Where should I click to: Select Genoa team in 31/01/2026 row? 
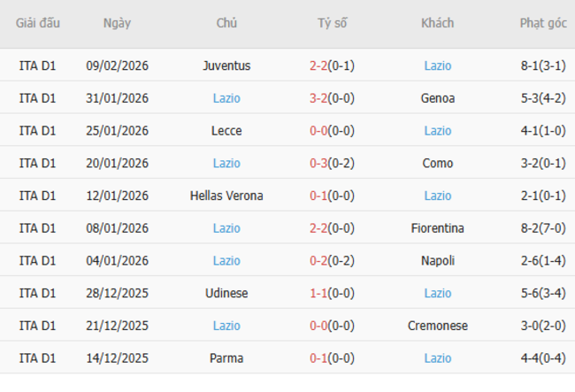point(437,98)
